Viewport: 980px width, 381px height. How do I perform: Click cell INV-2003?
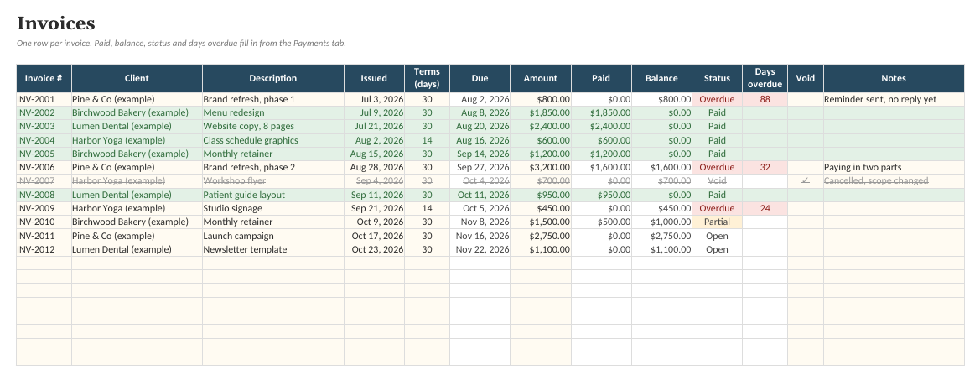tap(44, 127)
